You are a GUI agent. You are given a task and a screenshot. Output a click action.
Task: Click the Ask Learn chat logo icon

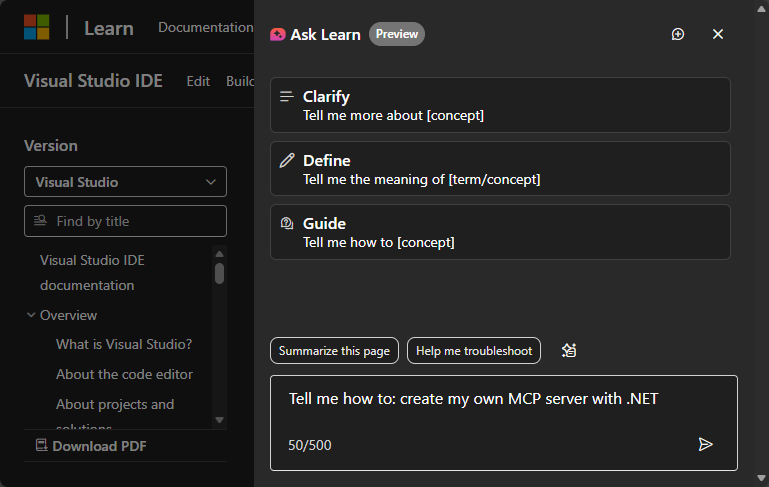click(277, 34)
